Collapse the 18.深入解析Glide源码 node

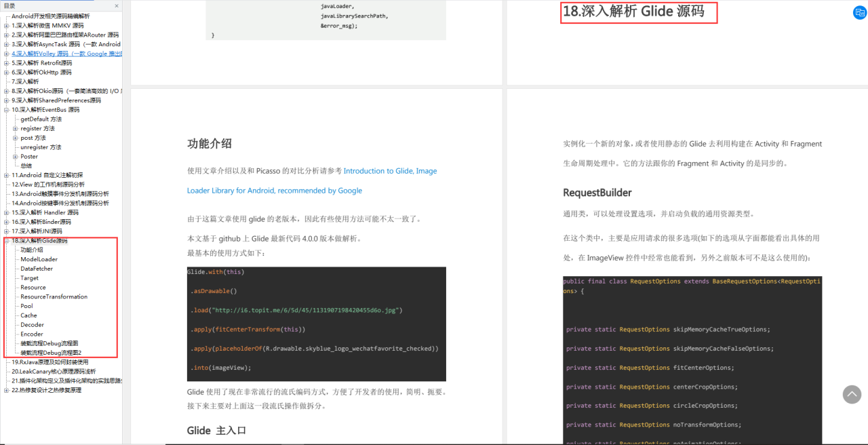coord(6,241)
